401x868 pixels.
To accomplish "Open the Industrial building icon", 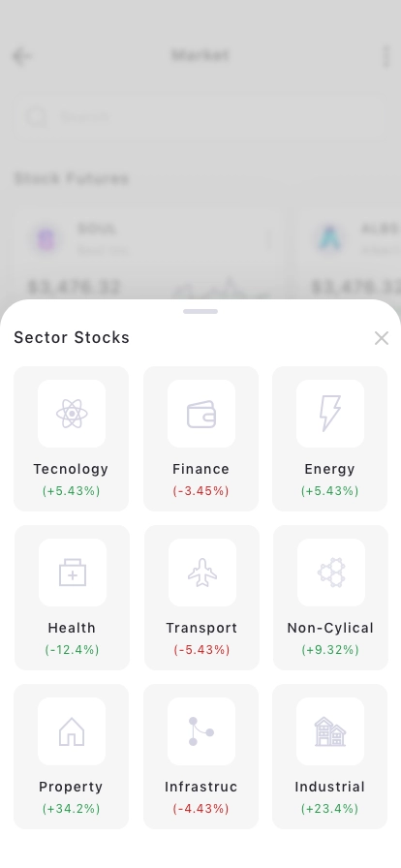I will click(x=330, y=731).
